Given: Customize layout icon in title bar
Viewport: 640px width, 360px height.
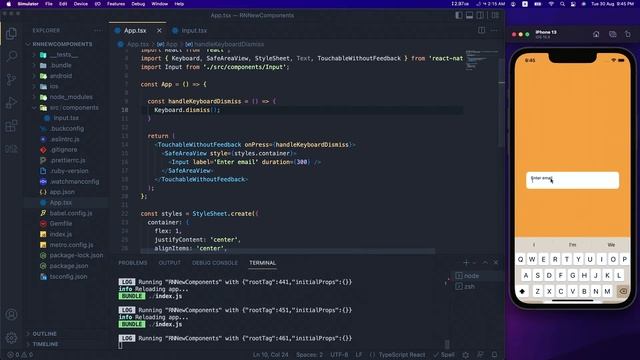Looking at the screenshot, I should coord(495,16).
